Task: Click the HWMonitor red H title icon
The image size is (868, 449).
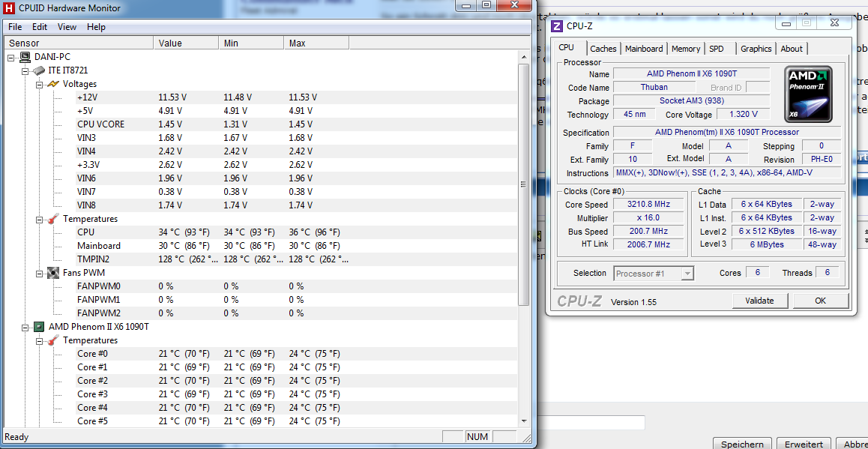Action: pos(8,8)
